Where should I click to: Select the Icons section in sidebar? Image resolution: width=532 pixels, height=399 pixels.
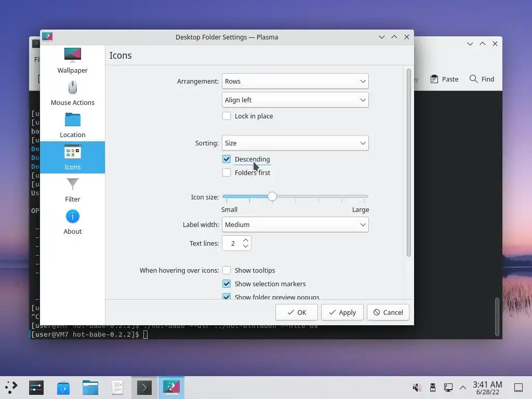click(72, 157)
